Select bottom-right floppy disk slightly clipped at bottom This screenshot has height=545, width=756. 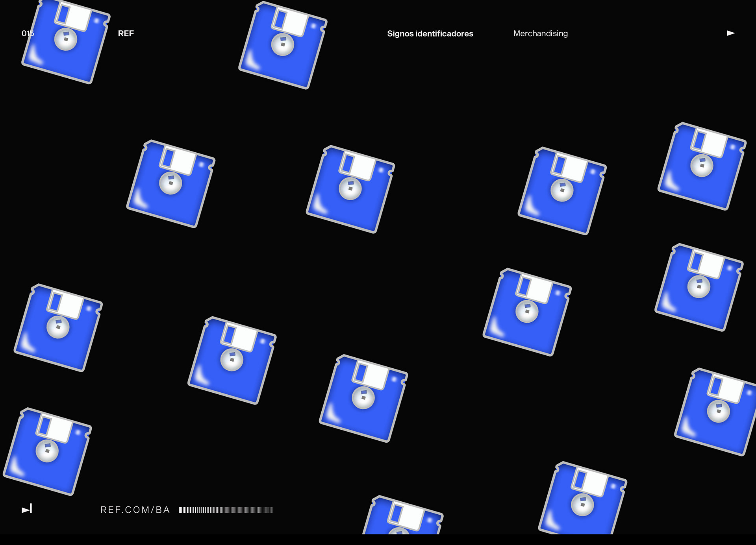(x=582, y=501)
